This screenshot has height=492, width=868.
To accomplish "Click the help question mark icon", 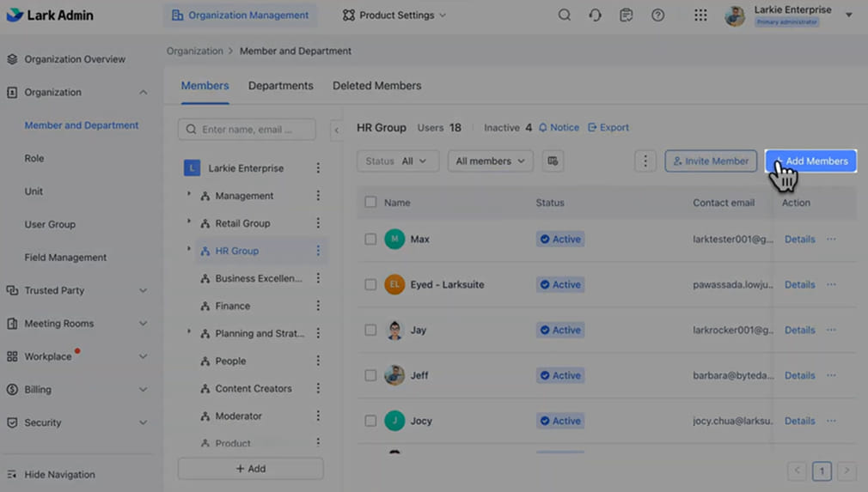I will click(657, 15).
